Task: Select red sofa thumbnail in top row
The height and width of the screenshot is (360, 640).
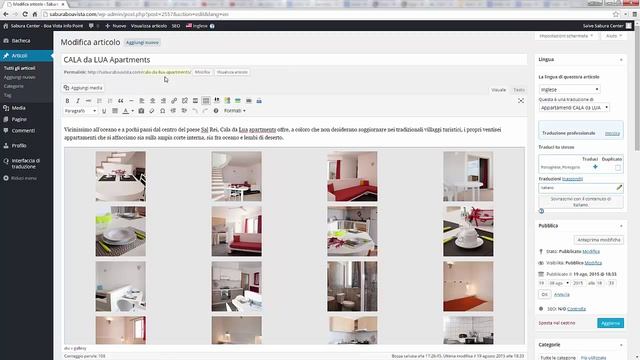Action: click(352, 176)
